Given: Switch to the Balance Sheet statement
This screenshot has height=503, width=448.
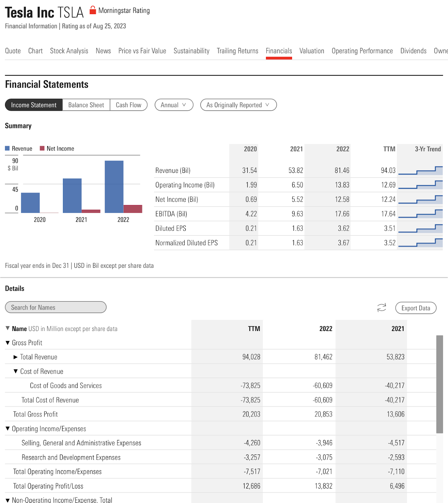Looking at the screenshot, I should click(x=86, y=105).
